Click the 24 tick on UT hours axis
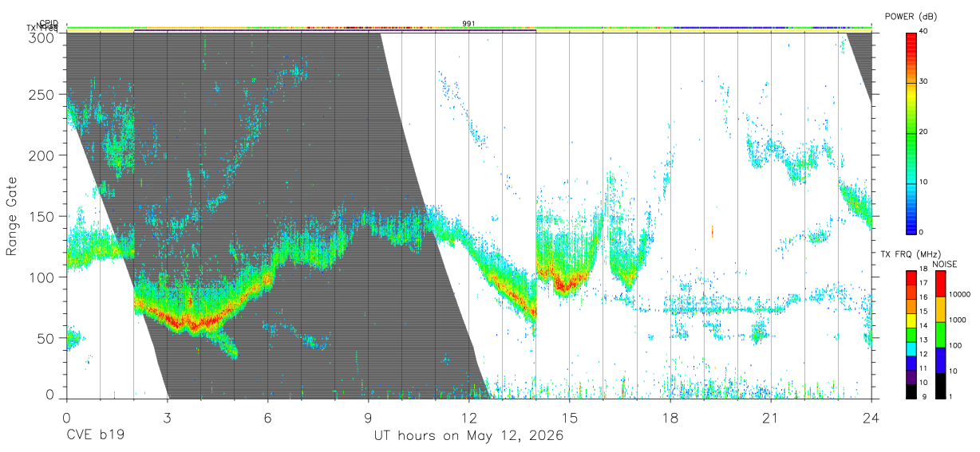 coord(871,416)
